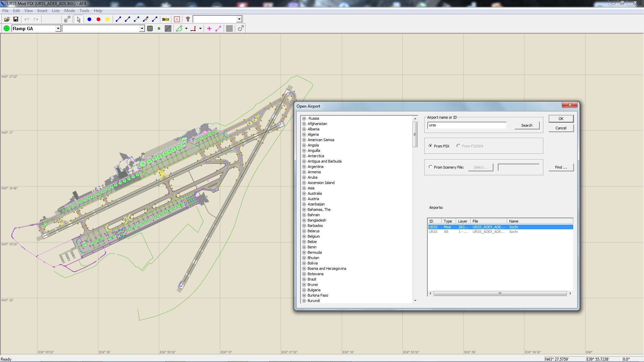Click the Select... scenery file button
Screen dimensions: 644x362
click(x=480, y=167)
